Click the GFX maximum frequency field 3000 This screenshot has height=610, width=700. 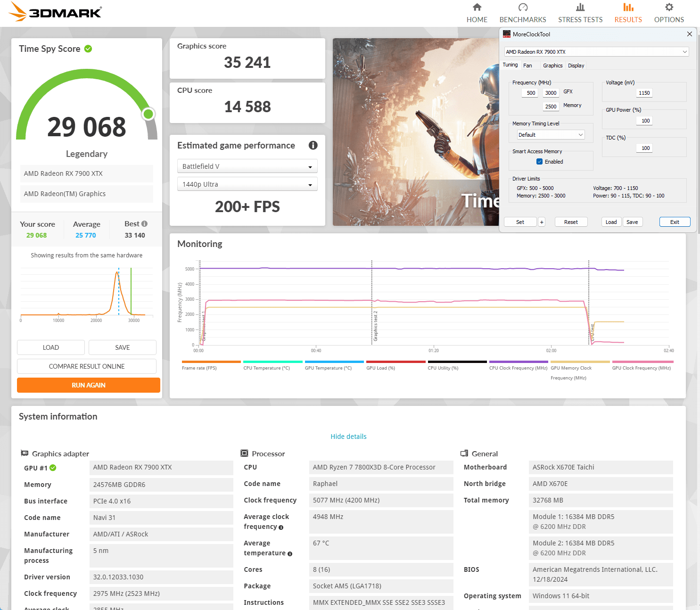click(x=551, y=93)
